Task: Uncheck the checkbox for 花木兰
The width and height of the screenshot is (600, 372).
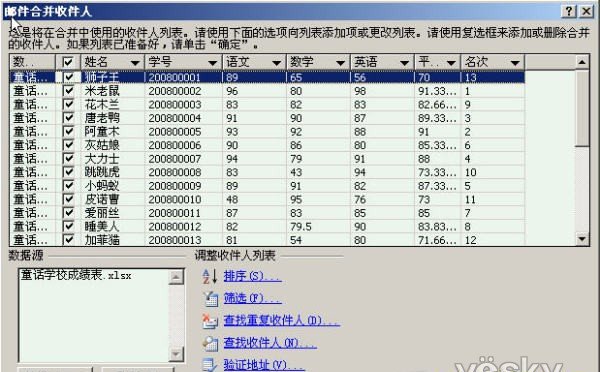Action: pyautogui.click(x=68, y=104)
